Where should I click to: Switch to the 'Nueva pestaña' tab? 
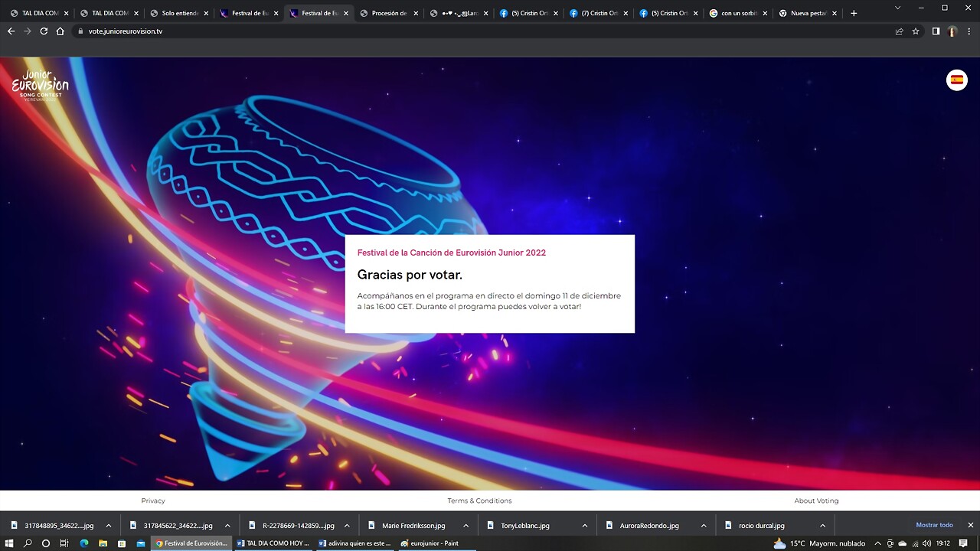point(807,13)
